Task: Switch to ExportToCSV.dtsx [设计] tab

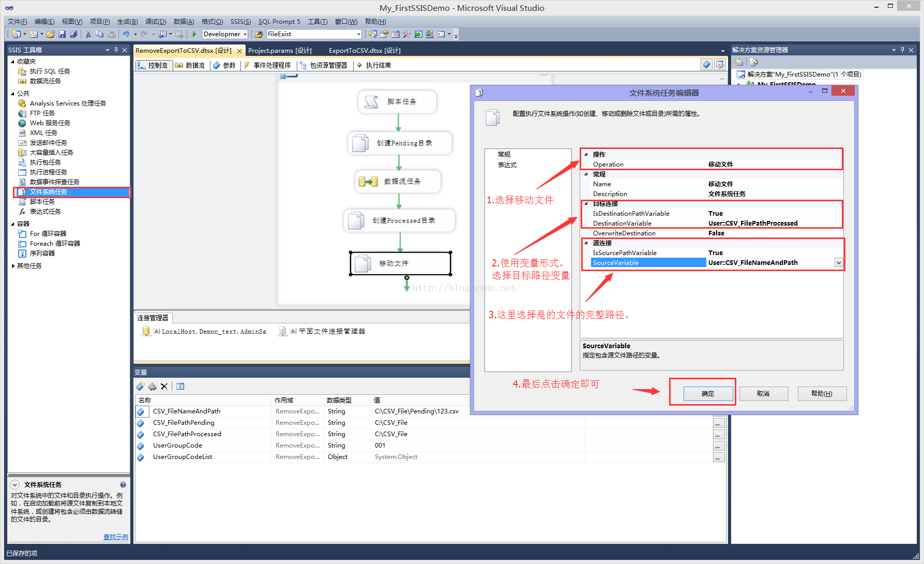Action: (x=365, y=50)
